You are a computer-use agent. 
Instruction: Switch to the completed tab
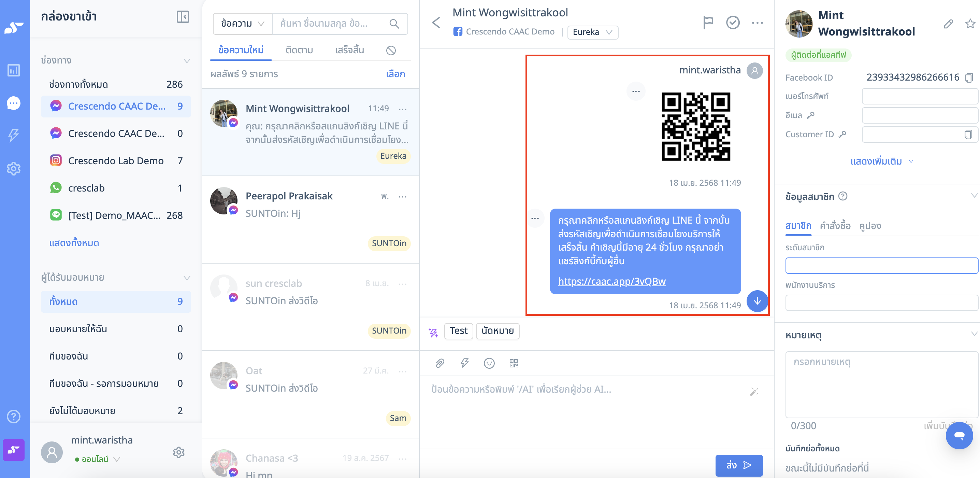[349, 50]
